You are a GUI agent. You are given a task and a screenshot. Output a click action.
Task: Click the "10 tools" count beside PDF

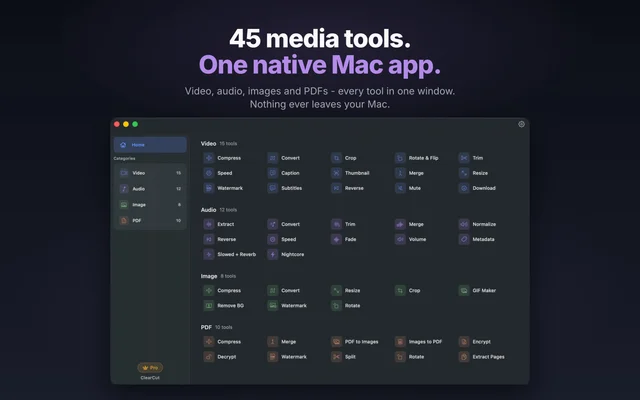(x=224, y=327)
